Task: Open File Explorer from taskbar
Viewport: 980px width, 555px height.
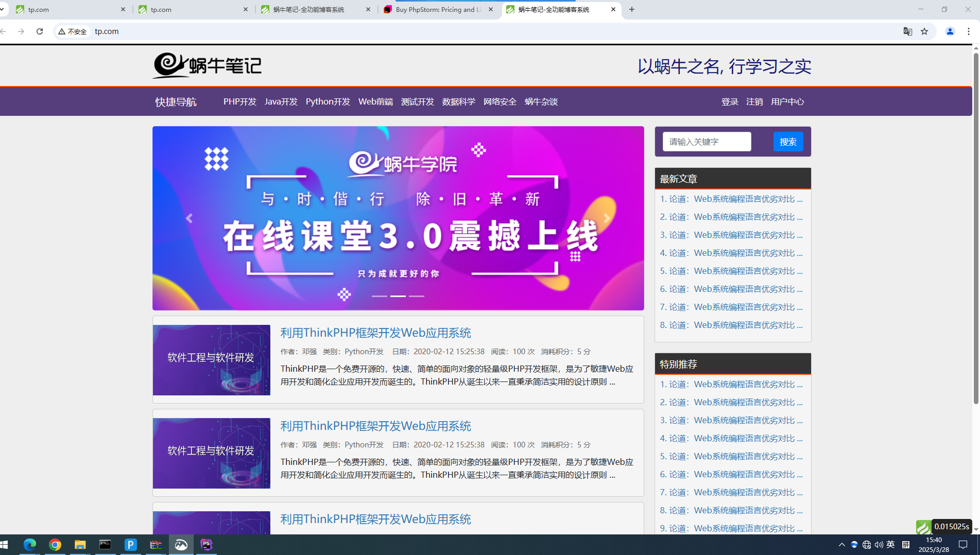Action: [80, 545]
